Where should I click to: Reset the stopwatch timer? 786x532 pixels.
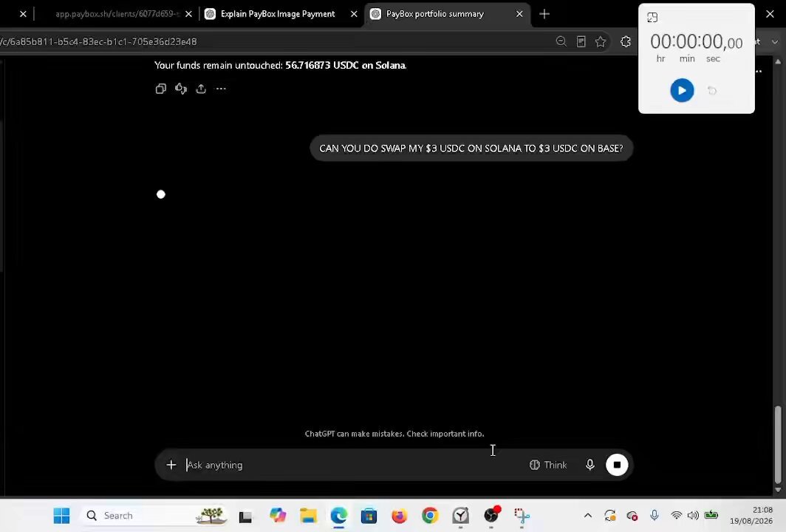click(x=712, y=91)
